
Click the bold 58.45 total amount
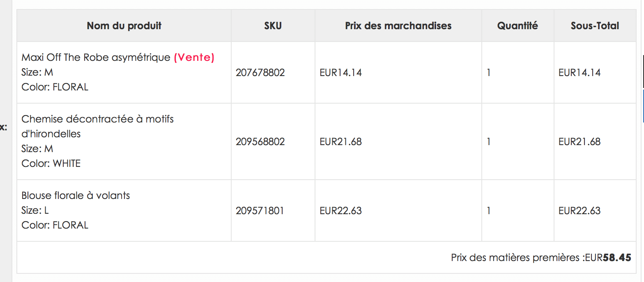pos(617,258)
